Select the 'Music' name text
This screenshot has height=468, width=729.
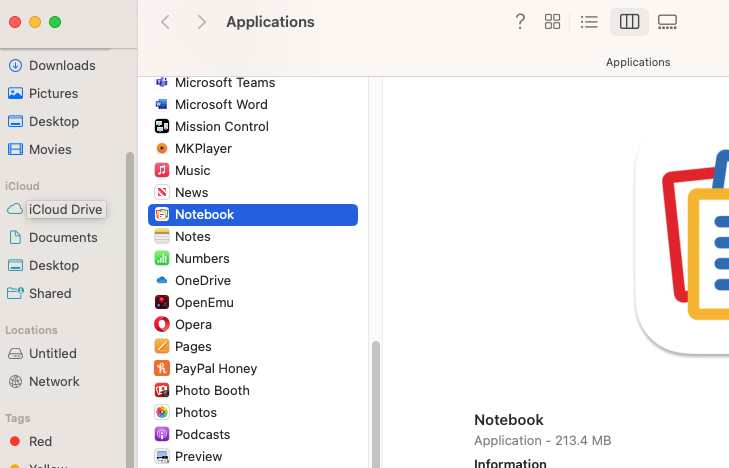pyautogui.click(x=192, y=171)
